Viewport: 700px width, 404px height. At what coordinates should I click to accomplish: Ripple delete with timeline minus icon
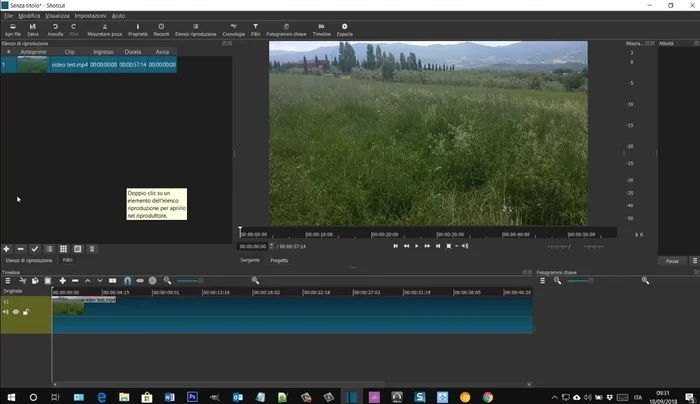click(75, 280)
